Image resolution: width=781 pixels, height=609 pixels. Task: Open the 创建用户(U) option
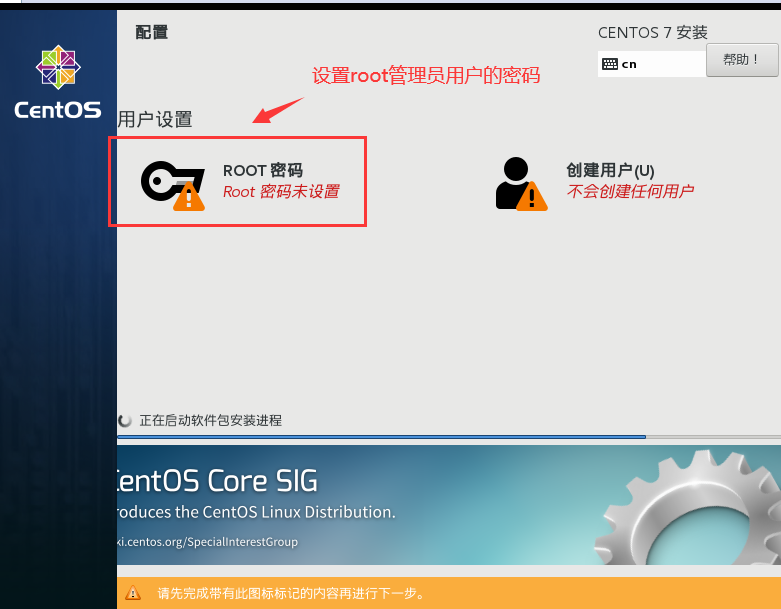coord(610,170)
